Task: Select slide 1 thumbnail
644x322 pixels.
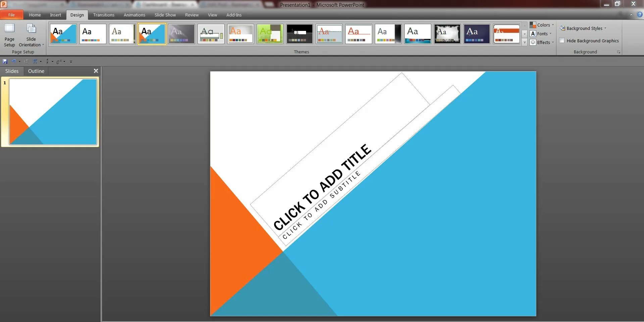Action: click(53, 112)
